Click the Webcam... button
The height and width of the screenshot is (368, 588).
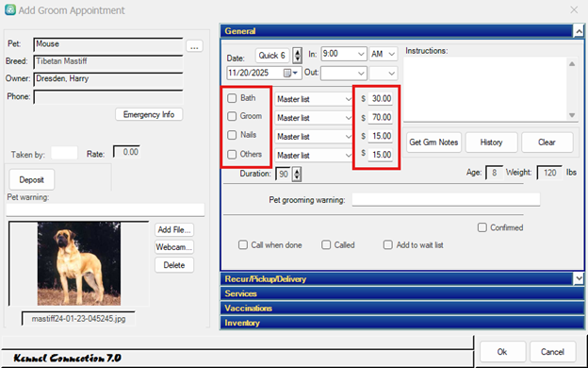point(174,247)
